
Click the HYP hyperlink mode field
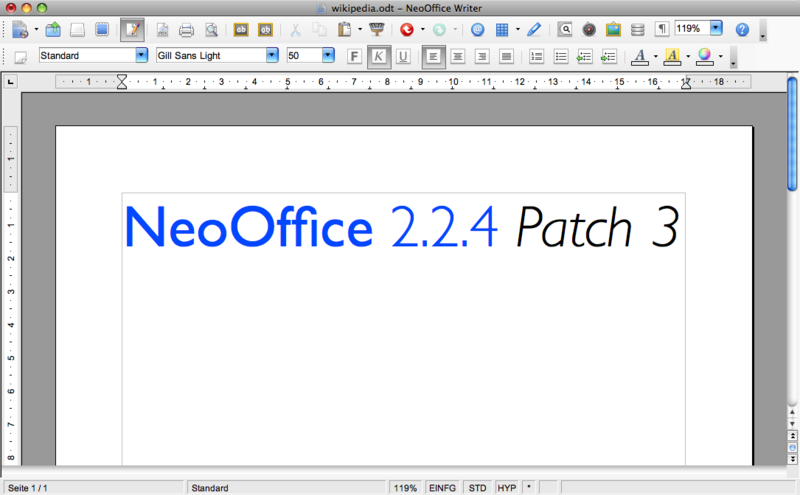[x=507, y=488]
